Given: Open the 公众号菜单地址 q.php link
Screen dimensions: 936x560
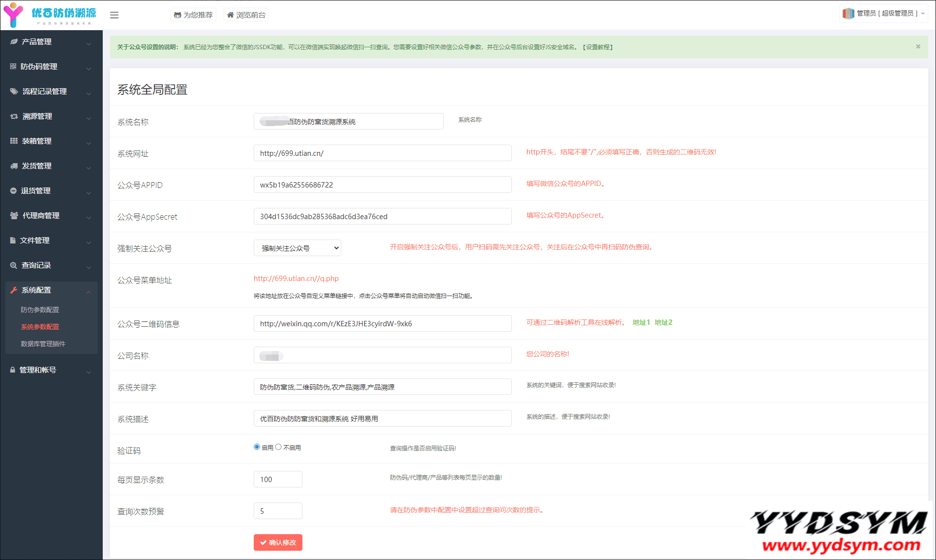Looking at the screenshot, I should tap(296, 279).
